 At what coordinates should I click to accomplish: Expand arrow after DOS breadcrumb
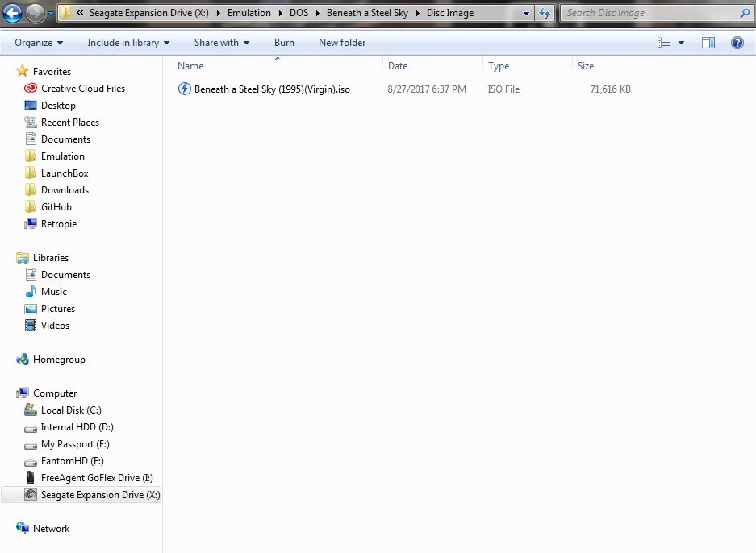click(x=317, y=13)
